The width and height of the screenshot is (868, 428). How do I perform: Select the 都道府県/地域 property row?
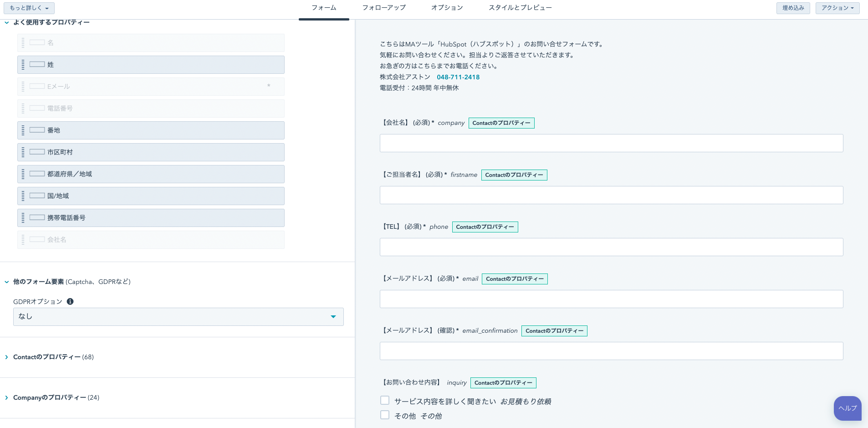[x=151, y=174]
